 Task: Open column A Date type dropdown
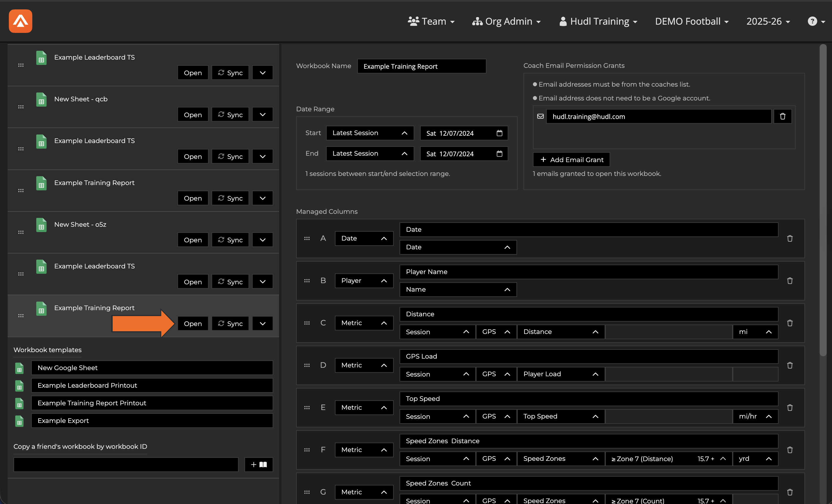click(x=364, y=238)
